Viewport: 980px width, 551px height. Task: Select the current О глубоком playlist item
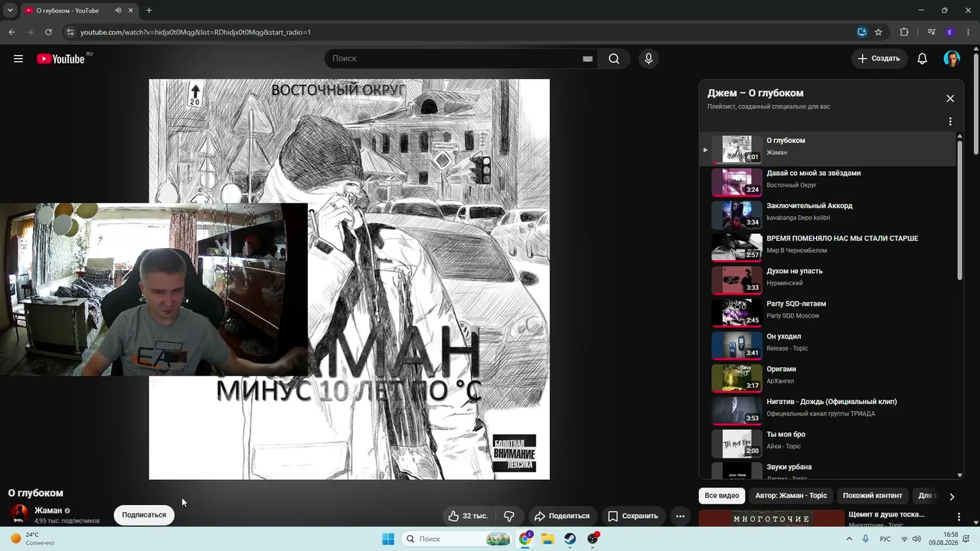point(828,149)
